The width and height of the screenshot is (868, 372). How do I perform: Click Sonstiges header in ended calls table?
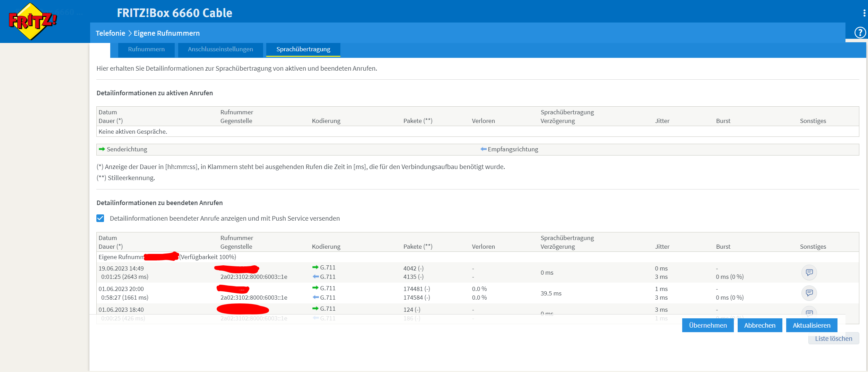813,247
